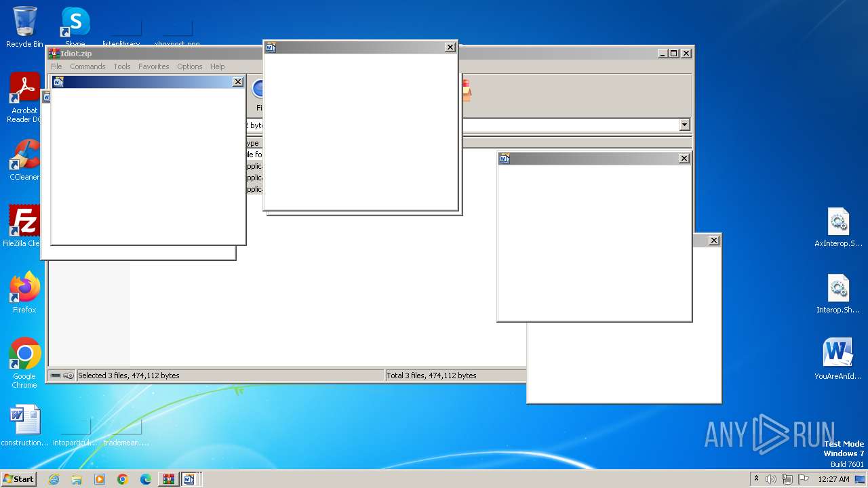Close the right-middle blank popup window
The width and height of the screenshot is (868, 488).
coord(684,158)
